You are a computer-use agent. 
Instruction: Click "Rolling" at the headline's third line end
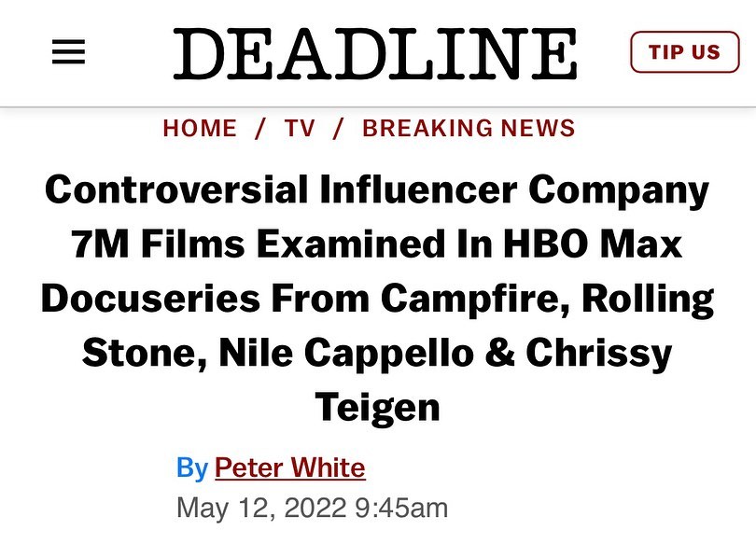(645, 300)
